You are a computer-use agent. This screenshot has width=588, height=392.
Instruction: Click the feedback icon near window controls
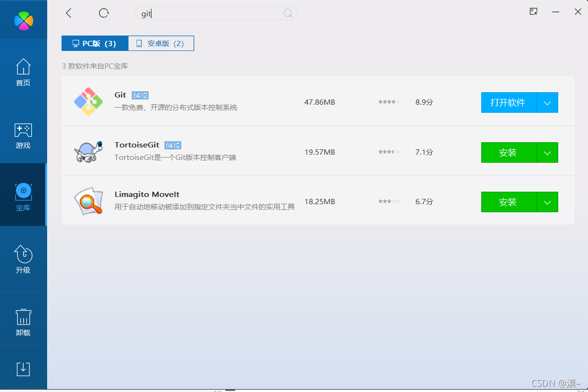(534, 12)
